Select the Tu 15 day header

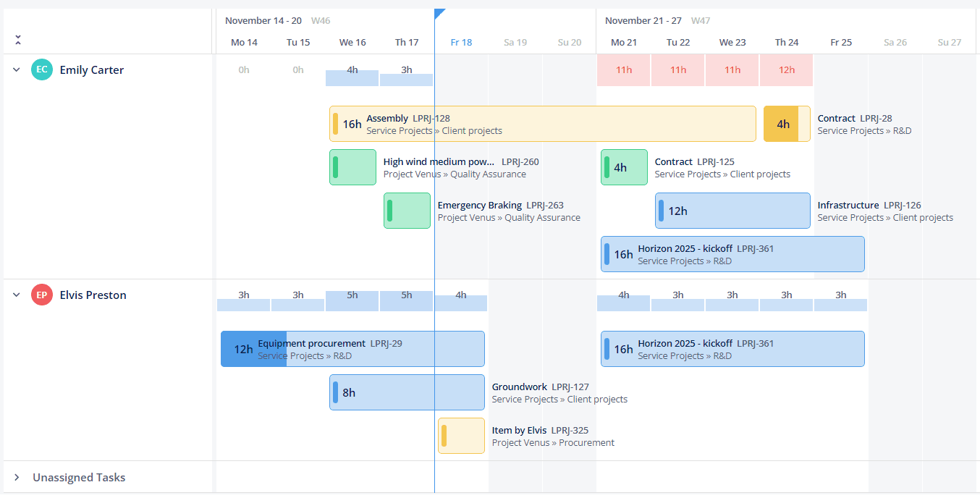(x=298, y=43)
